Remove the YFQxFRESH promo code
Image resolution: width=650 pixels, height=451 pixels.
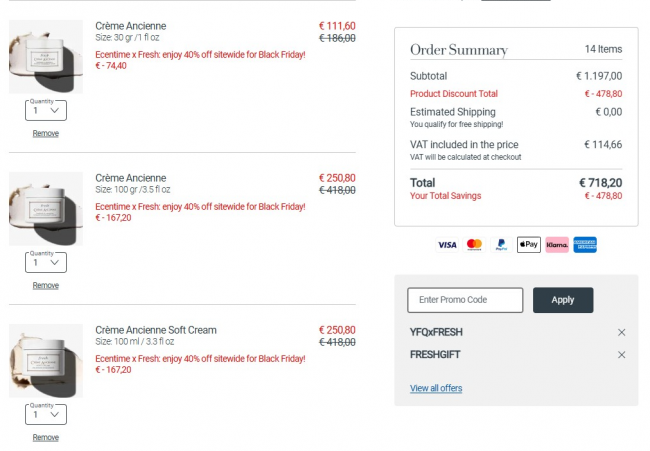pyautogui.click(x=622, y=332)
